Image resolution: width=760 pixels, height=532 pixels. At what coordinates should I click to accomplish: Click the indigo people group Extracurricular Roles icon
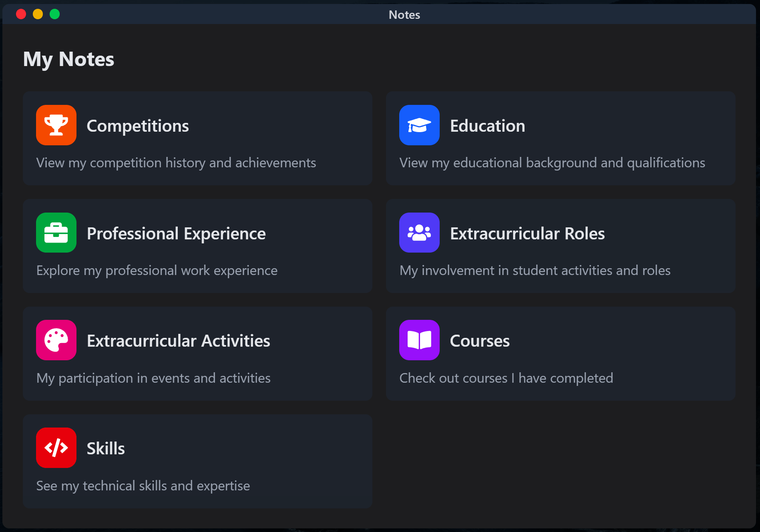(x=419, y=233)
